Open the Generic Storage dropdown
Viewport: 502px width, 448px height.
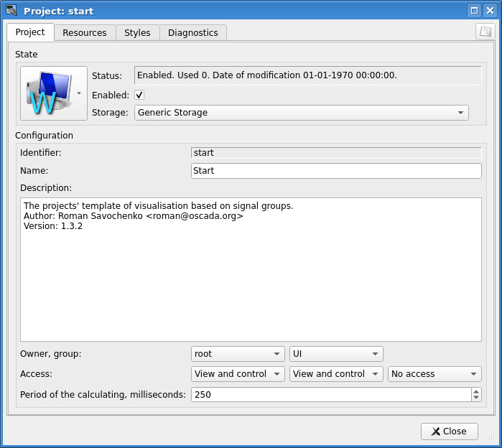click(x=301, y=113)
